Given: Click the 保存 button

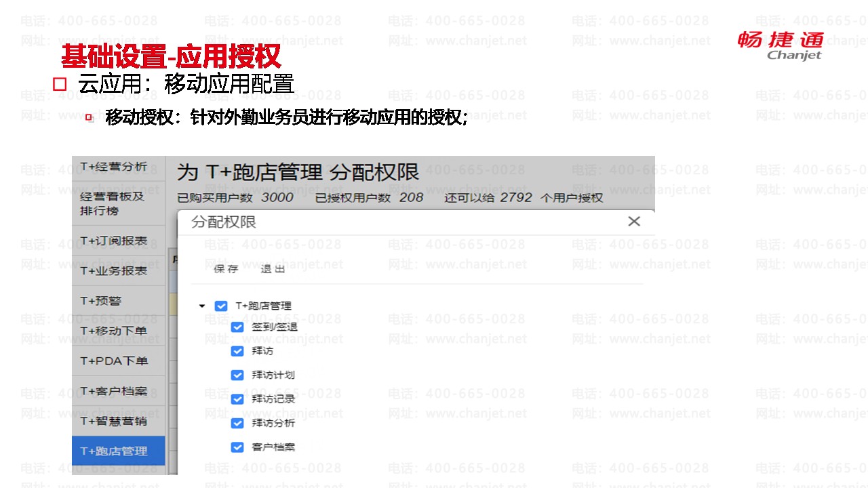Looking at the screenshot, I should [226, 269].
